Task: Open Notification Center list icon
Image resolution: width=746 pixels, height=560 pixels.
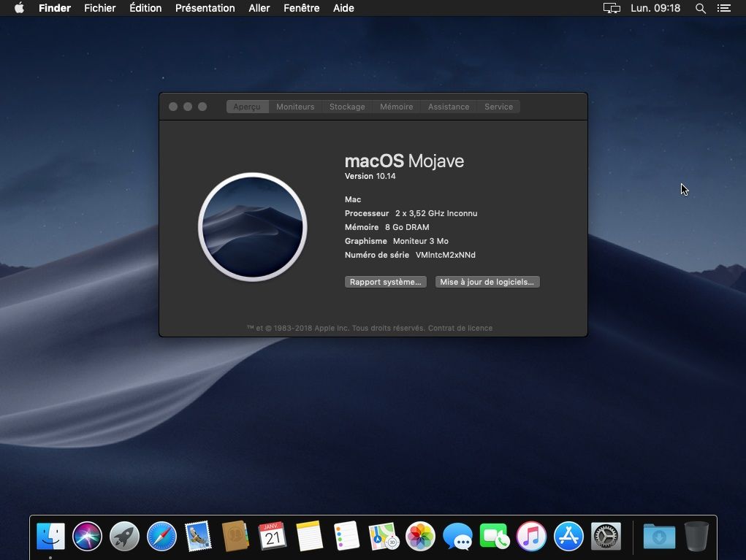Action: [723, 8]
